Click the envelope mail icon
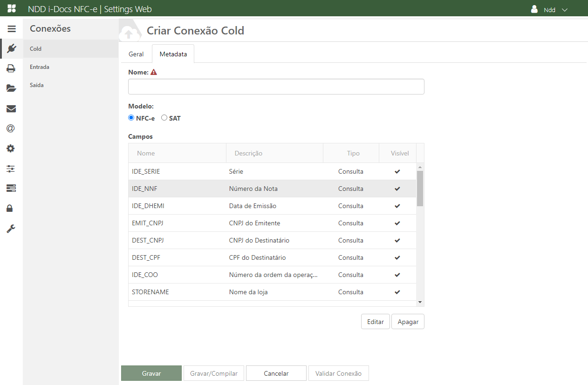The image size is (588, 385). [11, 108]
